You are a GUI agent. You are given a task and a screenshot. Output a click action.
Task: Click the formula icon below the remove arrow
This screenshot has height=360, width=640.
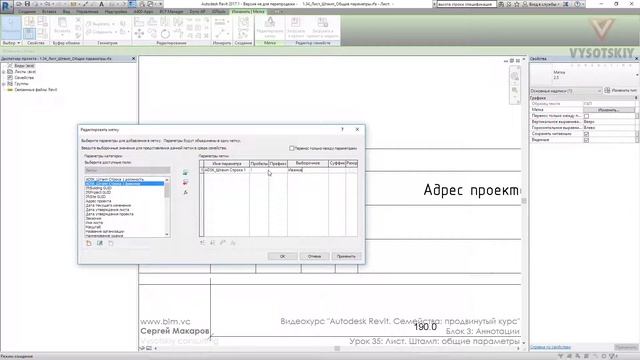pyautogui.click(x=185, y=192)
